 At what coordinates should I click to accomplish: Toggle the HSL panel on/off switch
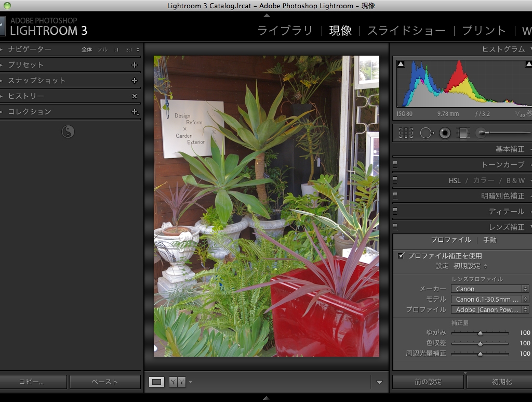395,180
